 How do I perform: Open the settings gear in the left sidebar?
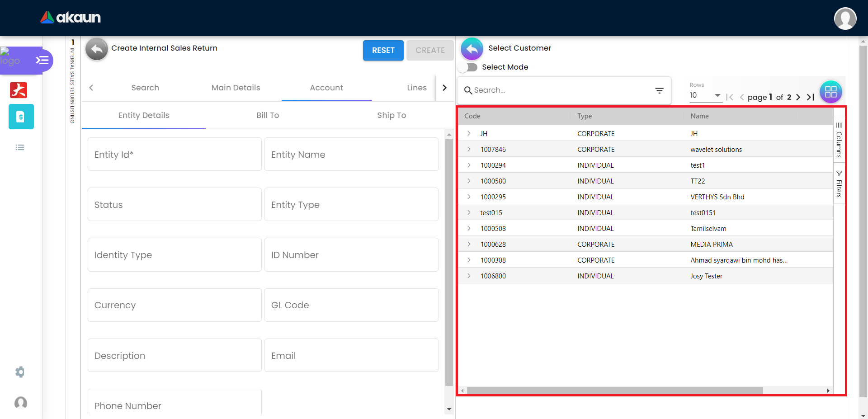[20, 372]
